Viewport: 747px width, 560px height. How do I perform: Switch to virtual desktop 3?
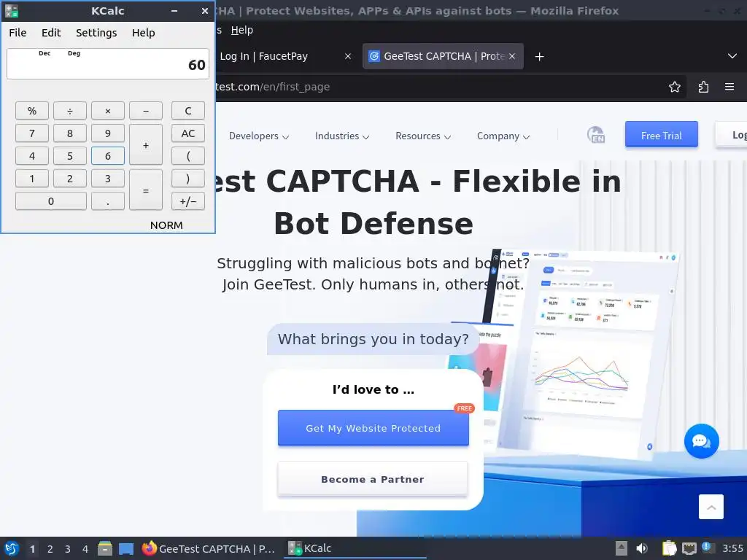pyautogui.click(x=68, y=549)
